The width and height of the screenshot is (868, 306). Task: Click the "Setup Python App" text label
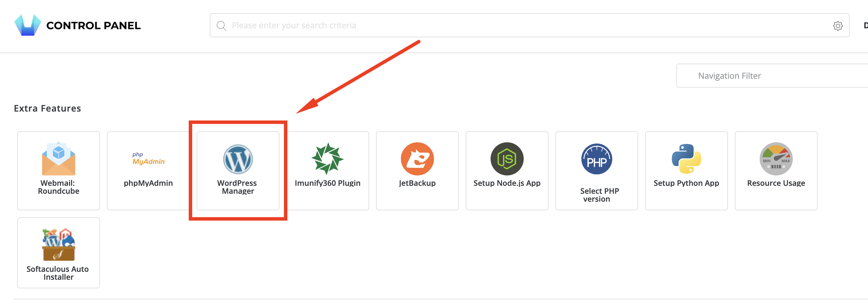point(686,183)
